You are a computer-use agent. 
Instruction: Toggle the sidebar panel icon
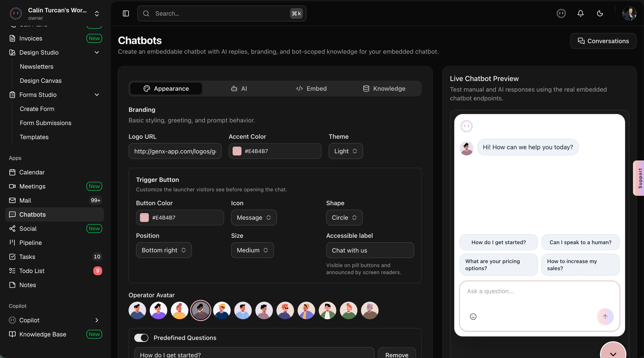coord(126,13)
